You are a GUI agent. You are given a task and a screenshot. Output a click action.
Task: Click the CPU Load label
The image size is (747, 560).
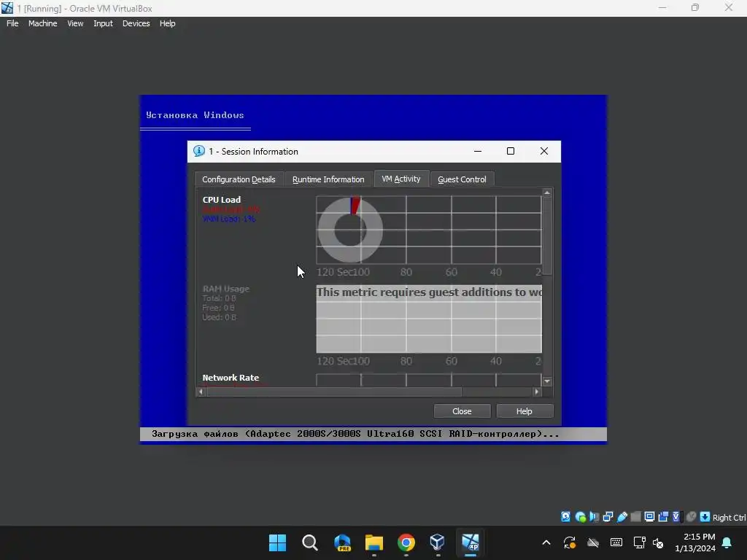222,200
